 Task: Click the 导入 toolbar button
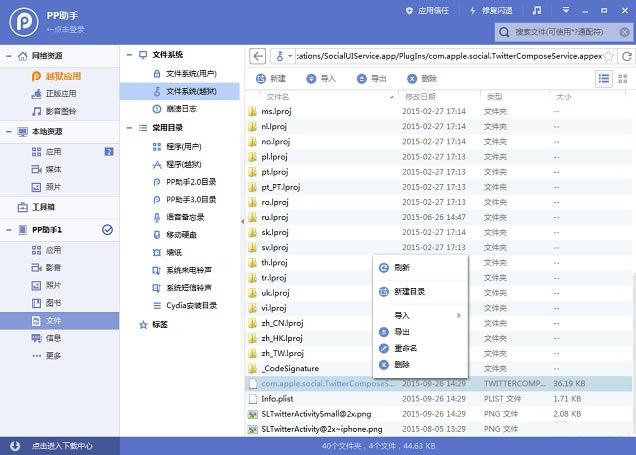(321, 79)
